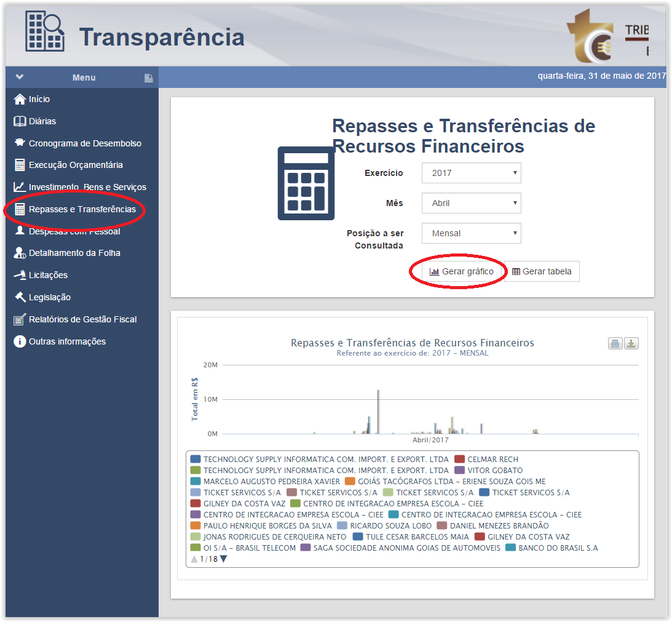The image size is (672, 622).
Task: Click the gavel icon beside Legislação
Action: [20, 297]
